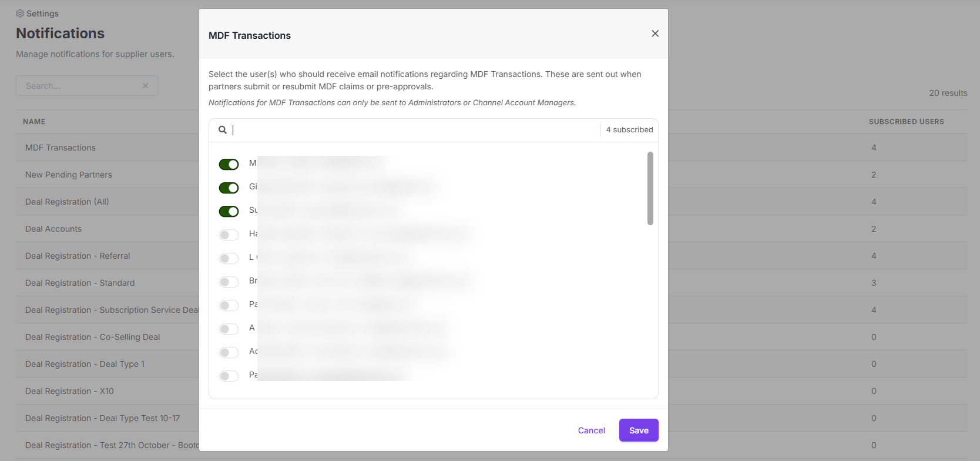980x461 pixels.
Task: Disable the third green toggle in the list
Action: (x=229, y=211)
